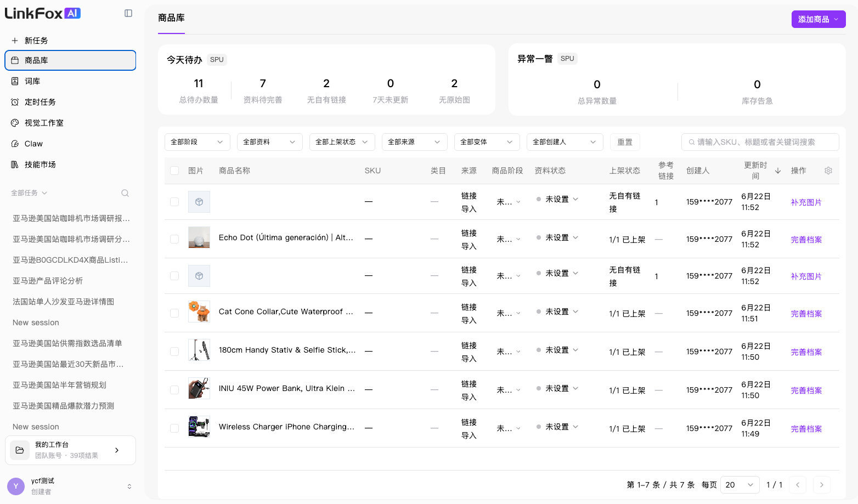The height and width of the screenshot is (504, 858).
Task: Open task 亚马逊产品评论分析
Action: 48,281
